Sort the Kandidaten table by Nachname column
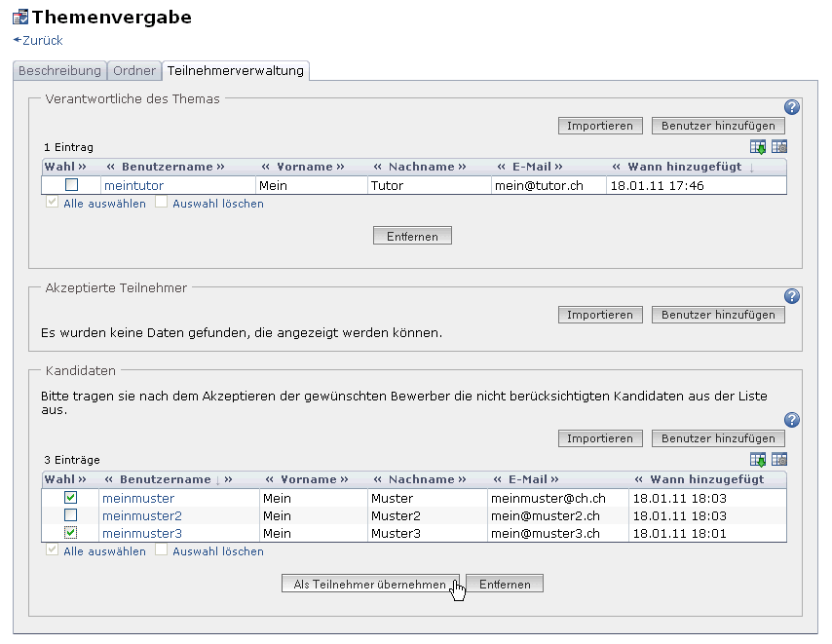 click(421, 479)
